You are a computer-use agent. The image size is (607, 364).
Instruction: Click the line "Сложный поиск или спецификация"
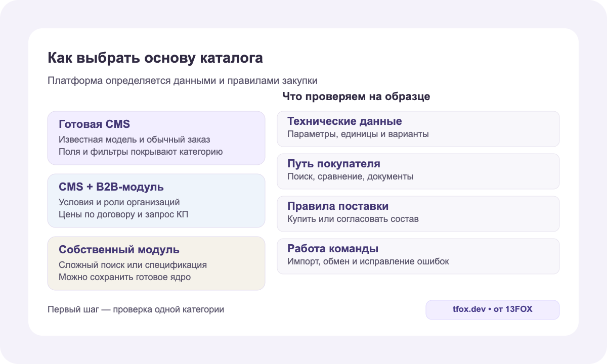click(x=133, y=265)
